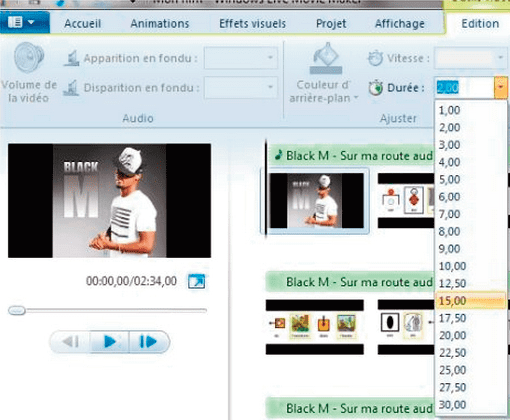510x420 pixels.
Task: Click the Vitesse stopwatch icon
Action: [375, 58]
